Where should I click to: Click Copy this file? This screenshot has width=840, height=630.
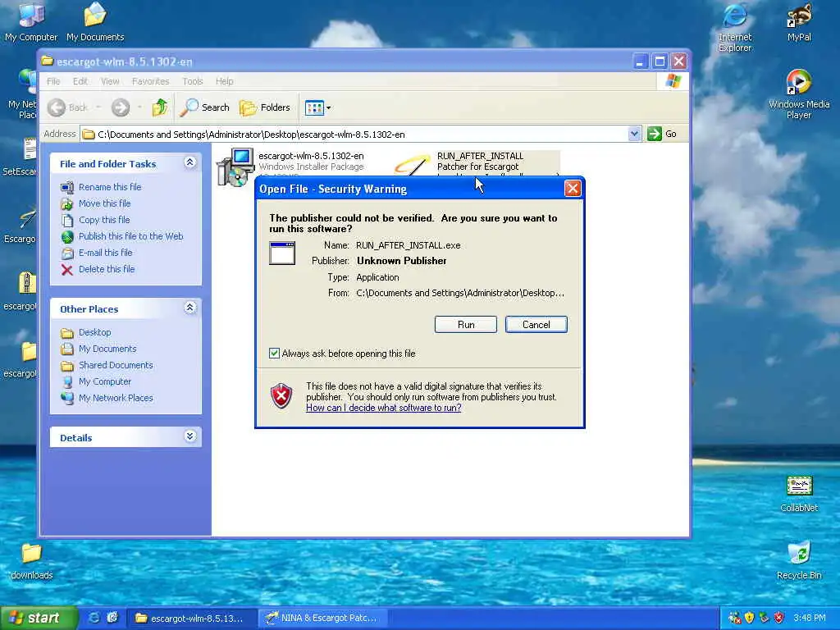click(x=104, y=220)
